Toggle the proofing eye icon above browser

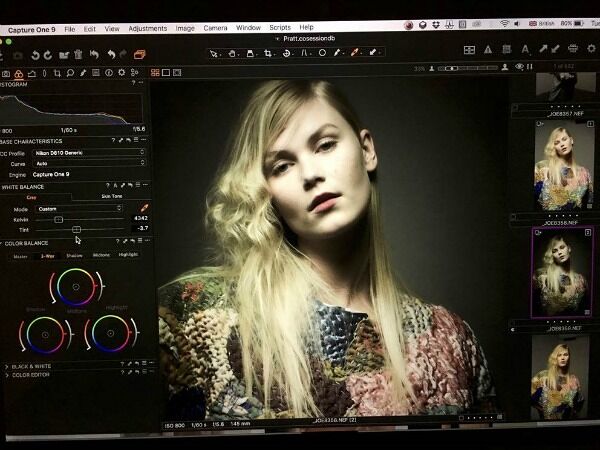point(519,67)
